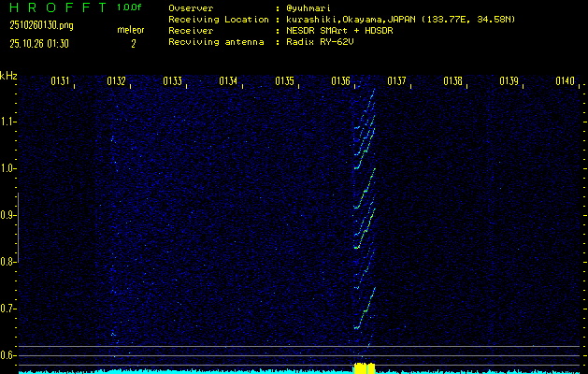Screen dimensions: 588x374
Task: Click the kHz axis unit label
Action: (9, 76)
